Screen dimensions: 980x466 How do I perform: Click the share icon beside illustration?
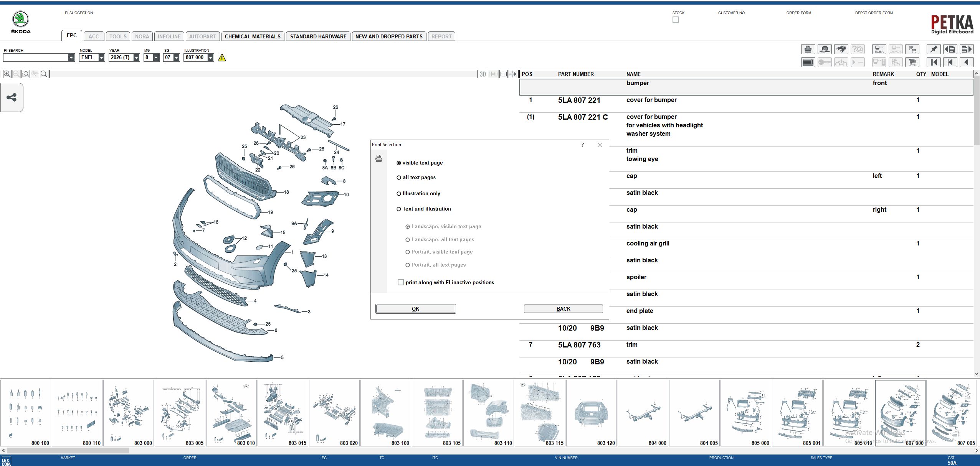point(12,97)
